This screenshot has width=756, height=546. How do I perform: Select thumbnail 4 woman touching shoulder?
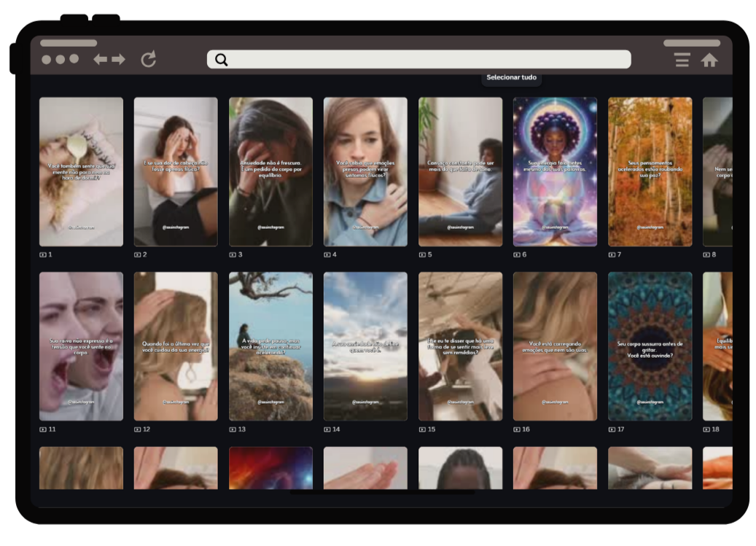tap(365, 172)
